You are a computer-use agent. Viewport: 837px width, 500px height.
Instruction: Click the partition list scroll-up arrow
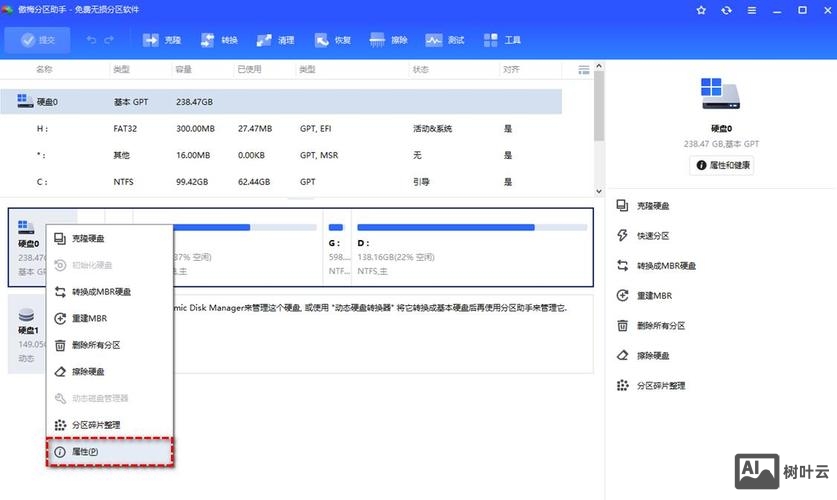(x=599, y=66)
